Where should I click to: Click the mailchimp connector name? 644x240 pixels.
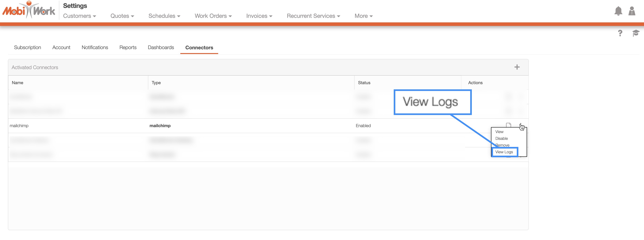pos(19,126)
